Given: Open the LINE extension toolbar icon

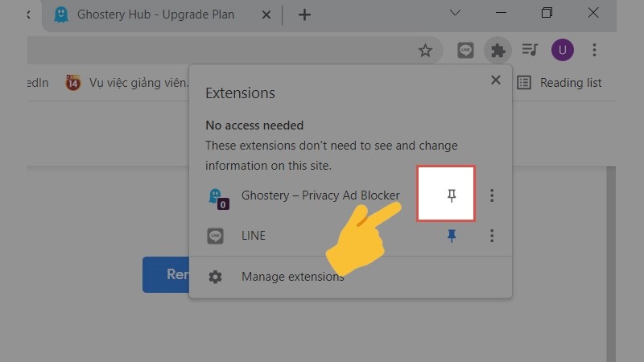Looking at the screenshot, I should [465, 50].
